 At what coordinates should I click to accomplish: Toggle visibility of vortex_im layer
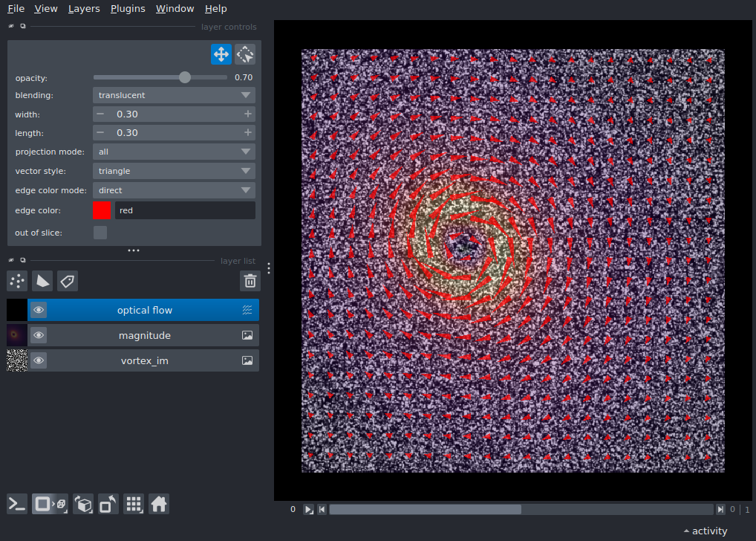coord(39,360)
